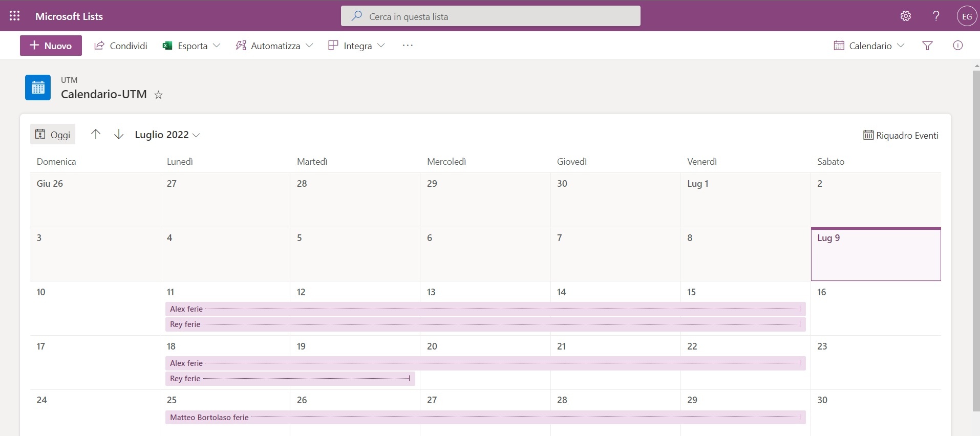
Task: Open Alex ferie event starting on 11
Action: (485, 309)
